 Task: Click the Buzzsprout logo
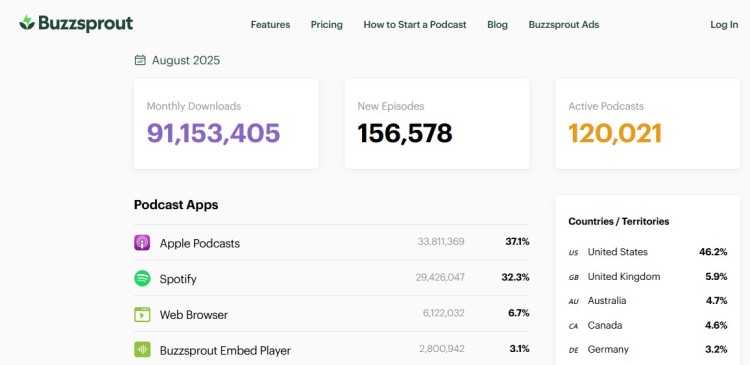point(76,23)
